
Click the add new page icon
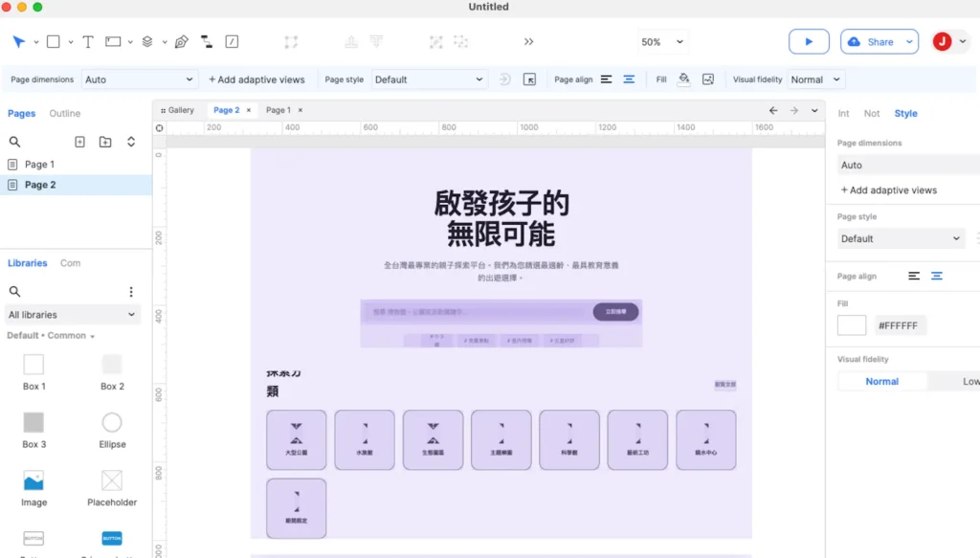pyautogui.click(x=80, y=141)
